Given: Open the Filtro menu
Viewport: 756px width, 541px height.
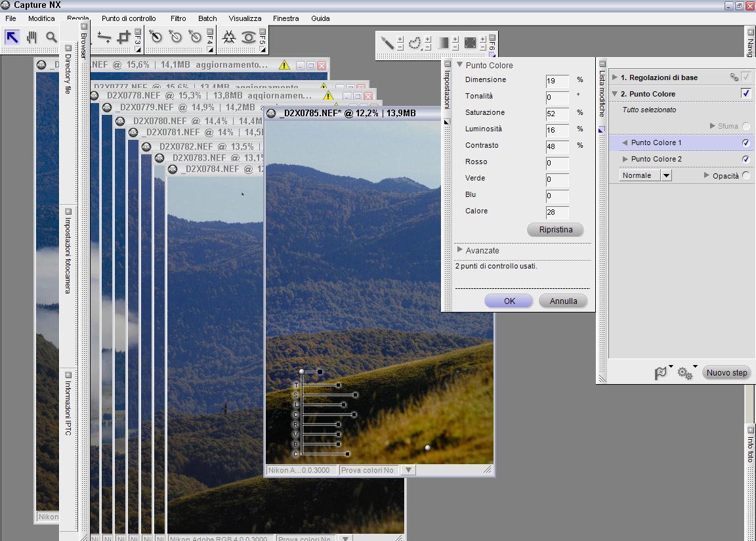Looking at the screenshot, I should click(x=178, y=18).
